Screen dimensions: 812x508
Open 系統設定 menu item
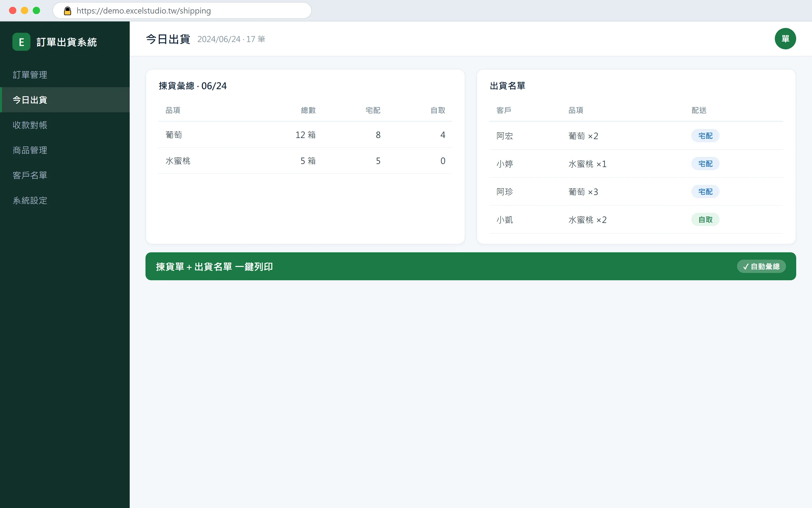click(65, 200)
